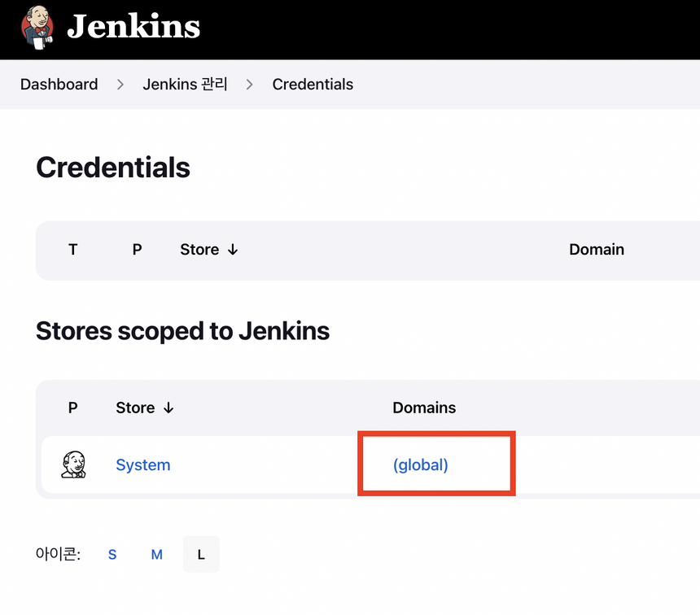Image resolution: width=700 pixels, height=615 pixels.
Task: Sort the Credentials table by Store header
Action: 209,250
